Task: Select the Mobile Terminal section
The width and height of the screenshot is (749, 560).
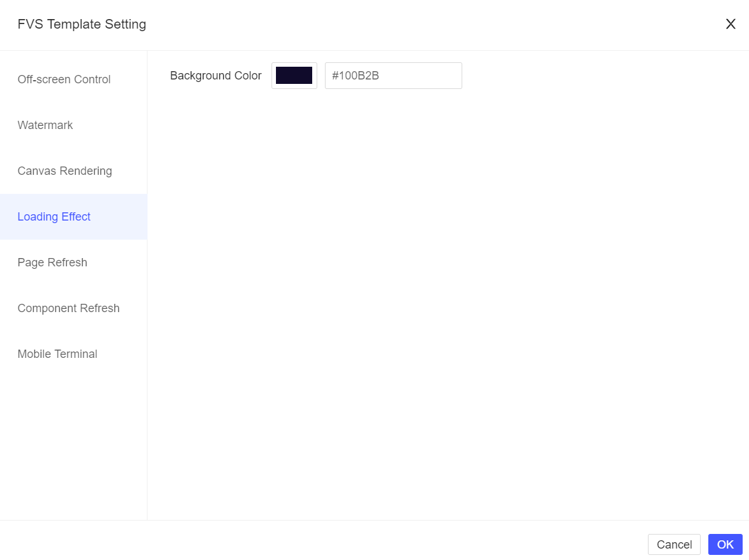Action: coord(57,353)
